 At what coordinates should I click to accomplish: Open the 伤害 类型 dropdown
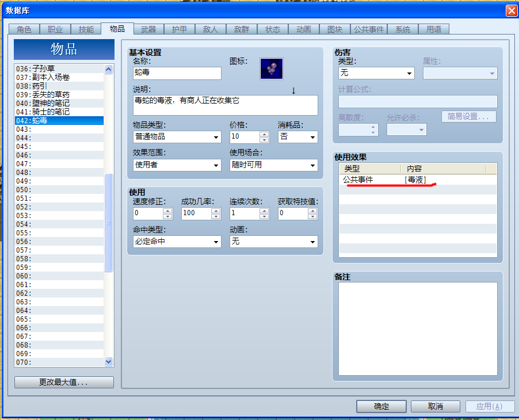point(376,73)
